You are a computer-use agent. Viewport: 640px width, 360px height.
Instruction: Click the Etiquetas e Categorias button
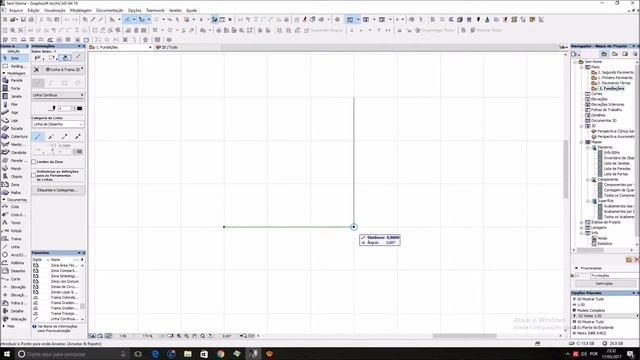point(58,190)
